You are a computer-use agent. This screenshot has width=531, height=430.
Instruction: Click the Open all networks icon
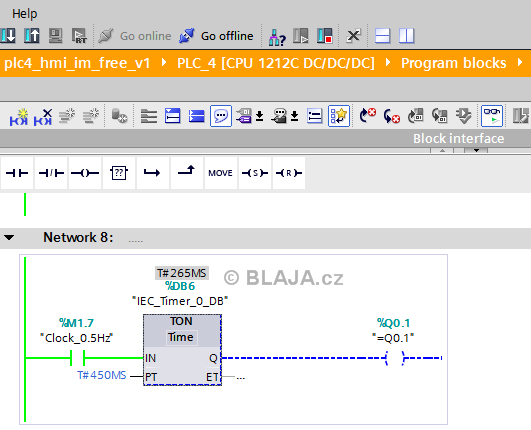click(148, 116)
